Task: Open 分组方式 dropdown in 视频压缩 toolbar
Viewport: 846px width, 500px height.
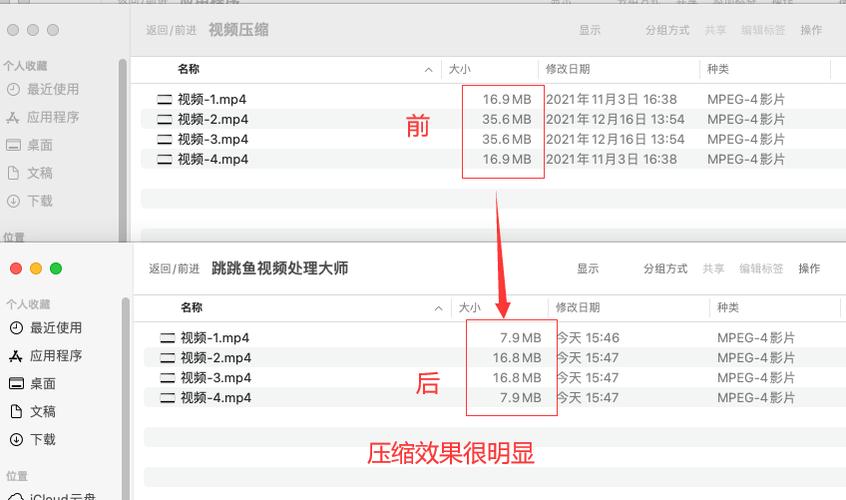Action: (x=667, y=30)
